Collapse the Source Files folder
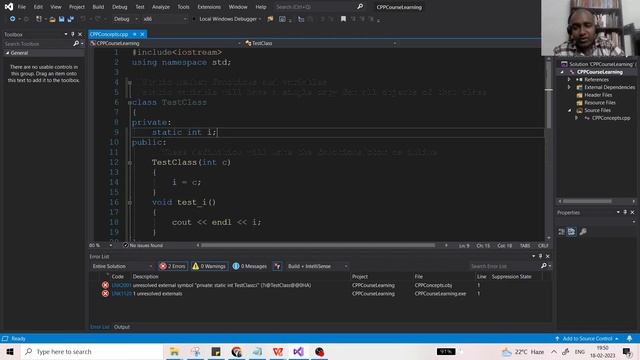 [x=570, y=110]
